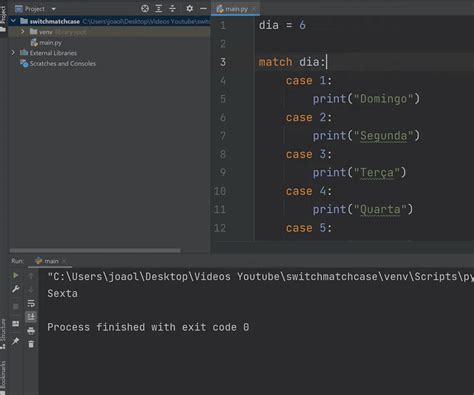Pin the Run tab with pin icon

[x=16, y=341]
